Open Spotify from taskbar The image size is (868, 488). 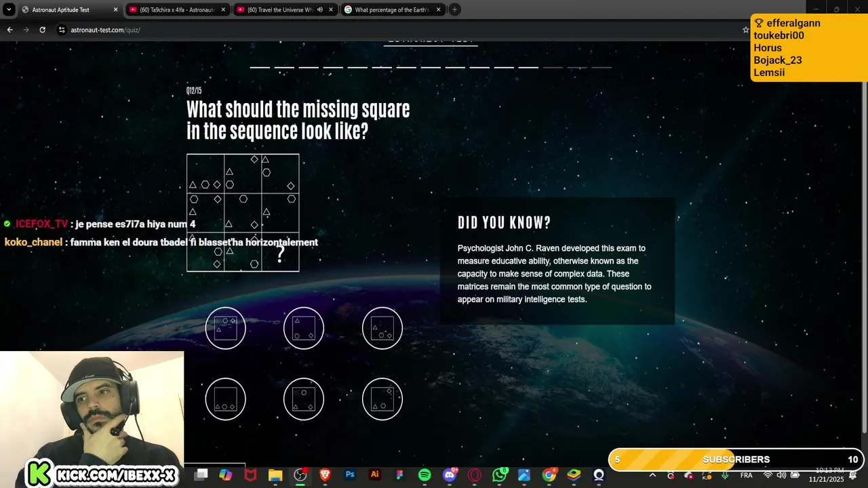[x=425, y=475]
